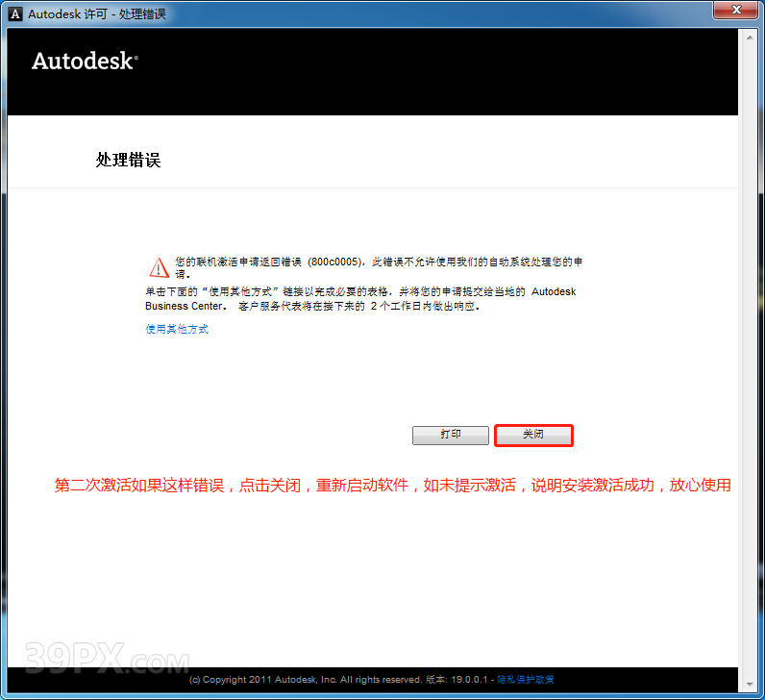
Task: Click the 打印 (Print) button
Action: click(451, 435)
